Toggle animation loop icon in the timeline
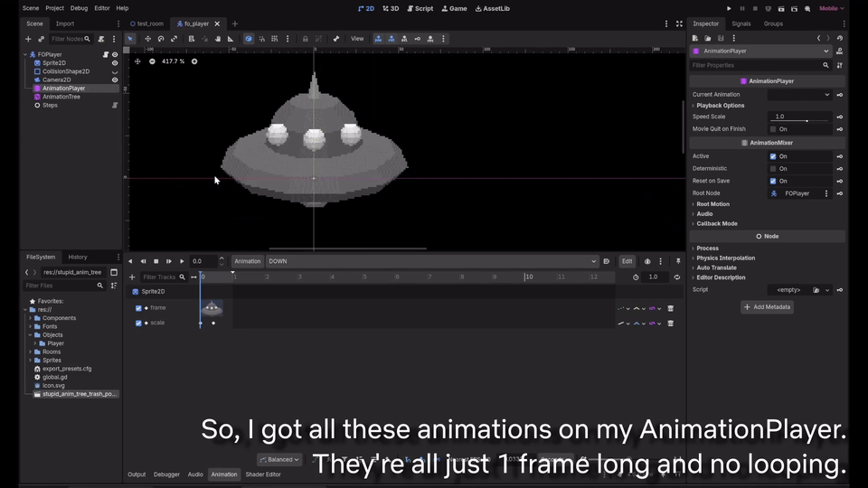 pyautogui.click(x=676, y=277)
